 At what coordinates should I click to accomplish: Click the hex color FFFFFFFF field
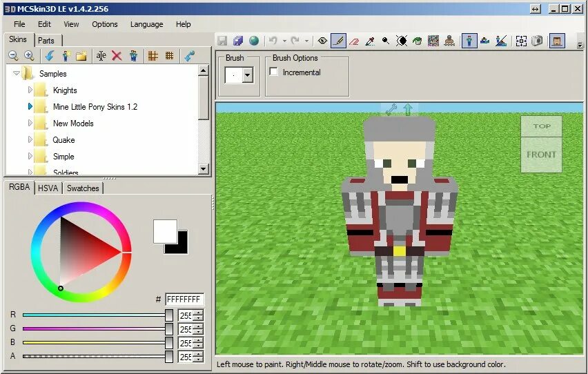(x=184, y=299)
